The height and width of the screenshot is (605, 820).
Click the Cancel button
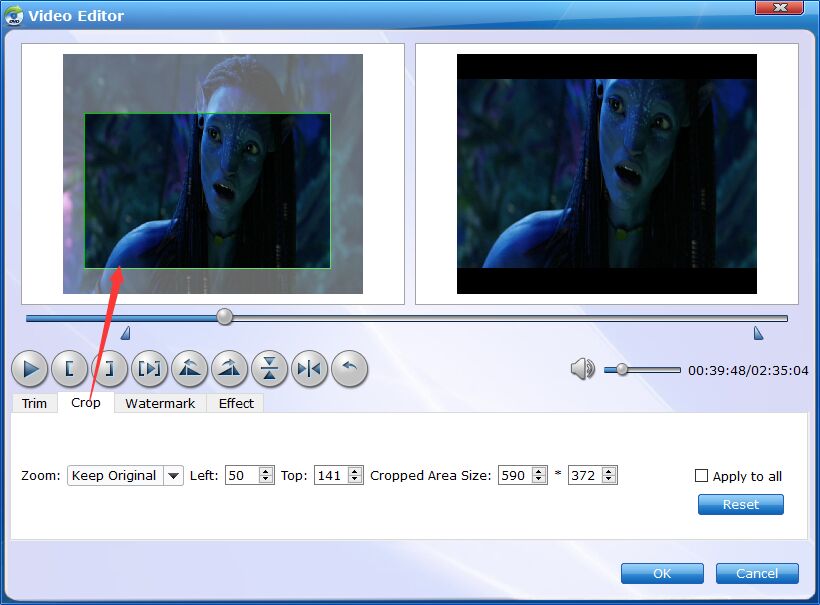[x=757, y=574]
